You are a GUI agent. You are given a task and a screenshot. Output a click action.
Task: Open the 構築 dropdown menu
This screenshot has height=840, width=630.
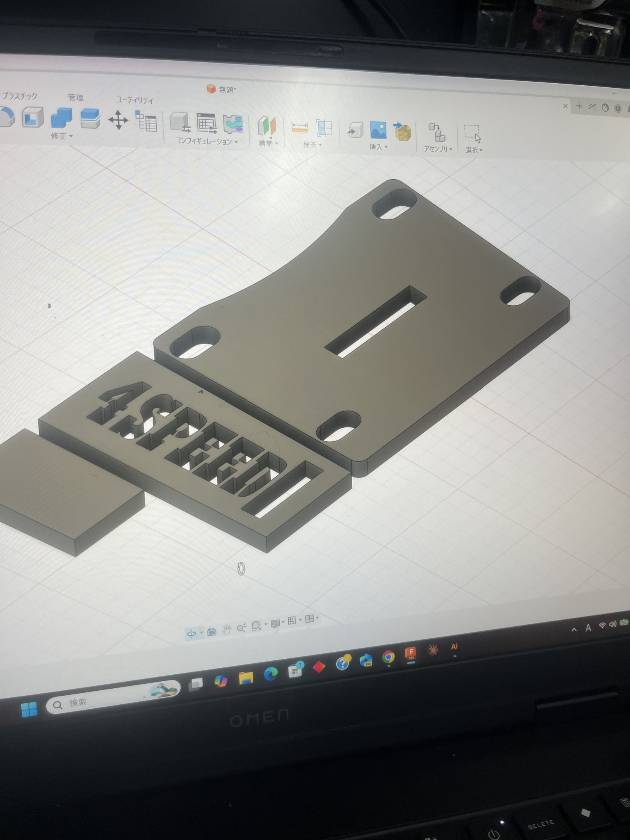pyautogui.click(x=268, y=144)
